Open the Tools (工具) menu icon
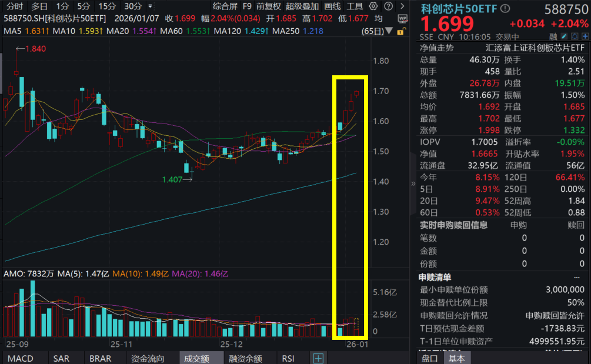Screen dimensions: 591x364 tap(355, 6)
